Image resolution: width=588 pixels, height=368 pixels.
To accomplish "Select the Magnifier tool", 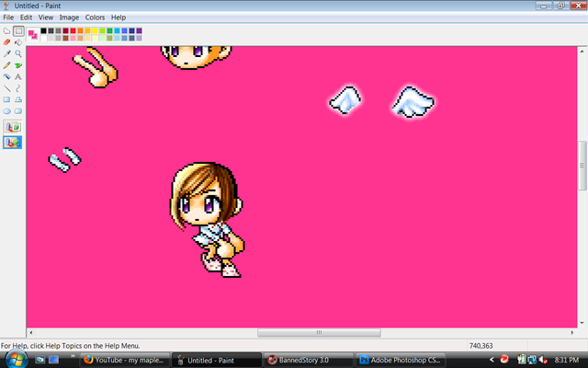I will 18,53.
